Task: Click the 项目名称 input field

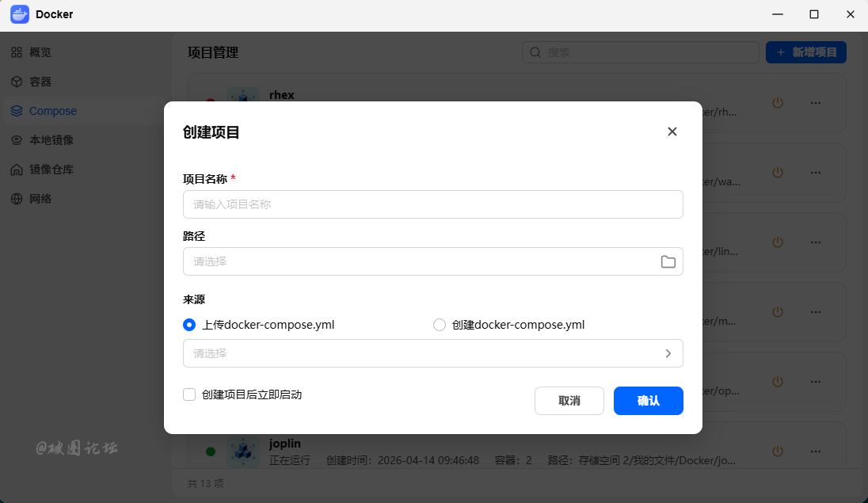Action: pyautogui.click(x=433, y=204)
